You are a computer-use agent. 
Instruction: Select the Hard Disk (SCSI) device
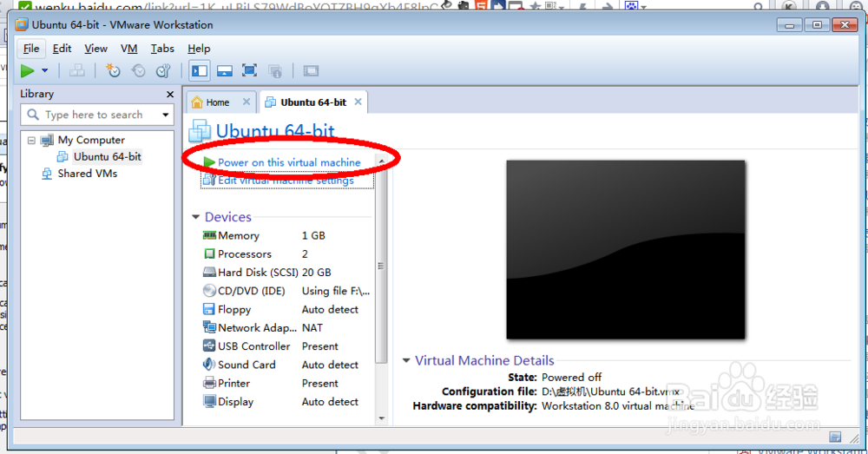(x=286, y=273)
